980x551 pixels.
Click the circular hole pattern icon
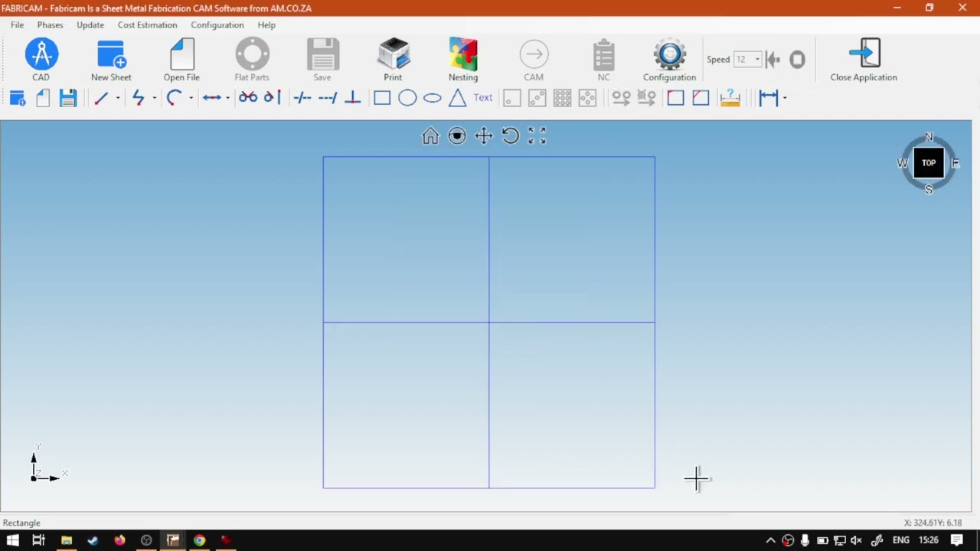[587, 98]
